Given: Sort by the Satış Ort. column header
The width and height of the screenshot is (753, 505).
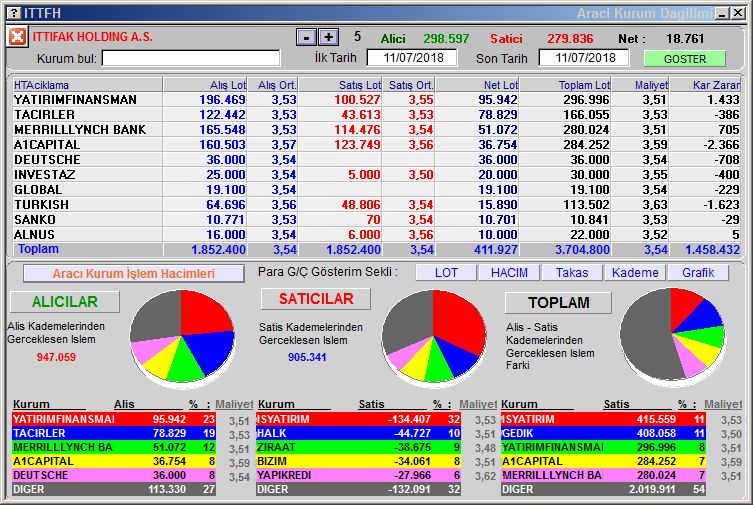Looking at the screenshot, I should [409, 85].
